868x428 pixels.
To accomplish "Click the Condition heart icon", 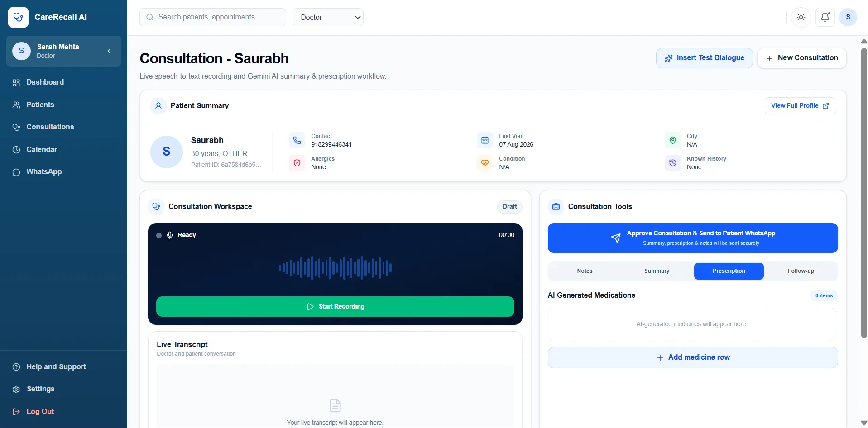I will click(x=485, y=163).
